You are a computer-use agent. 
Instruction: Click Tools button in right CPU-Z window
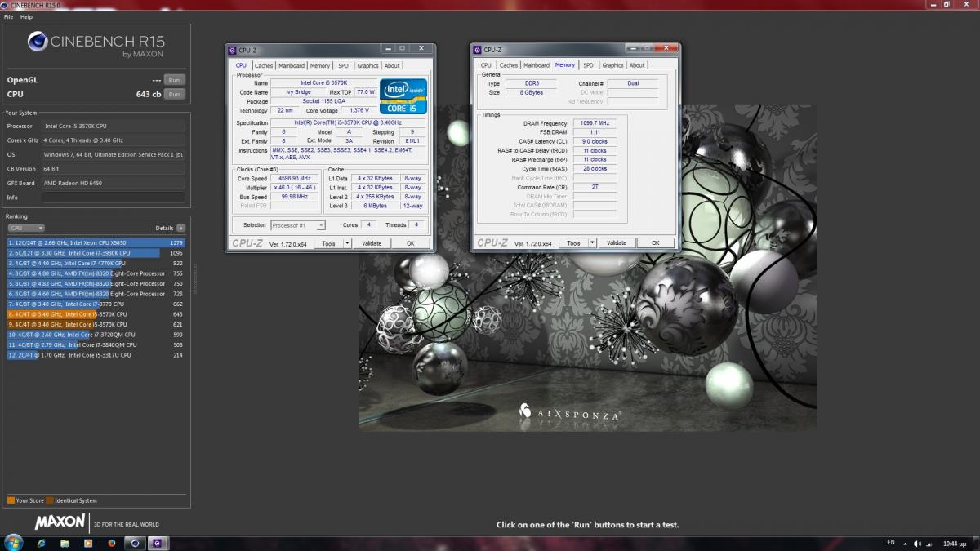pos(574,243)
